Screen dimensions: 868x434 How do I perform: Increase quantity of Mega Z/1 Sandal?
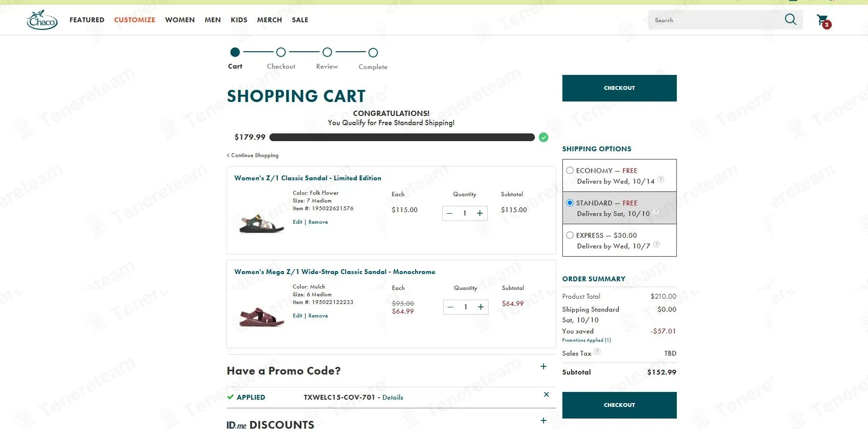(481, 307)
